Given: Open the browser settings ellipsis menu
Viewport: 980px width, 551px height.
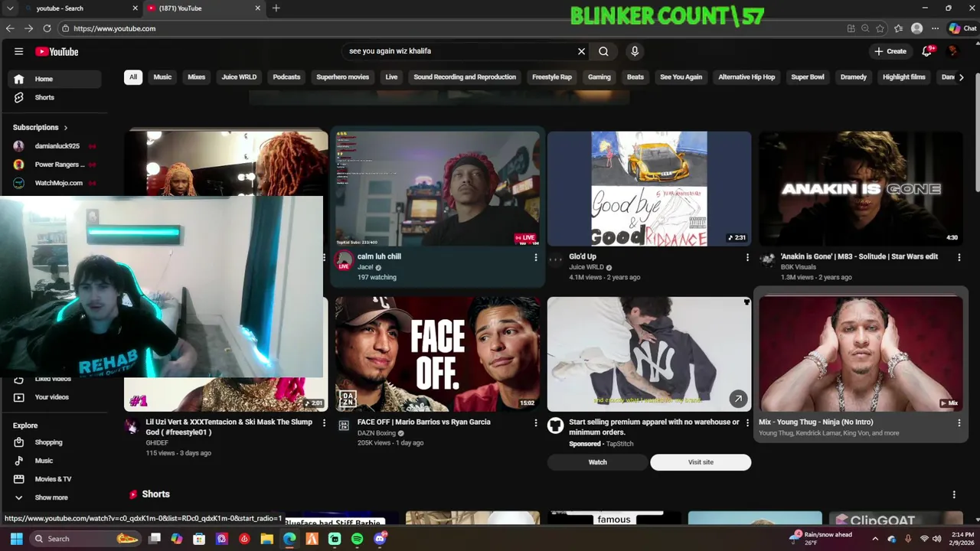Looking at the screenshot, I should tap(935, 28).
